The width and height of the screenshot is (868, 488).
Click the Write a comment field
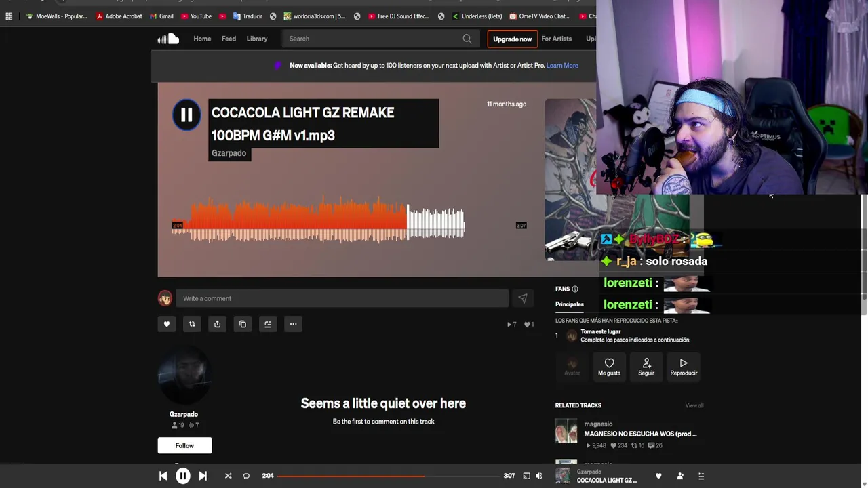coord(342,298)
